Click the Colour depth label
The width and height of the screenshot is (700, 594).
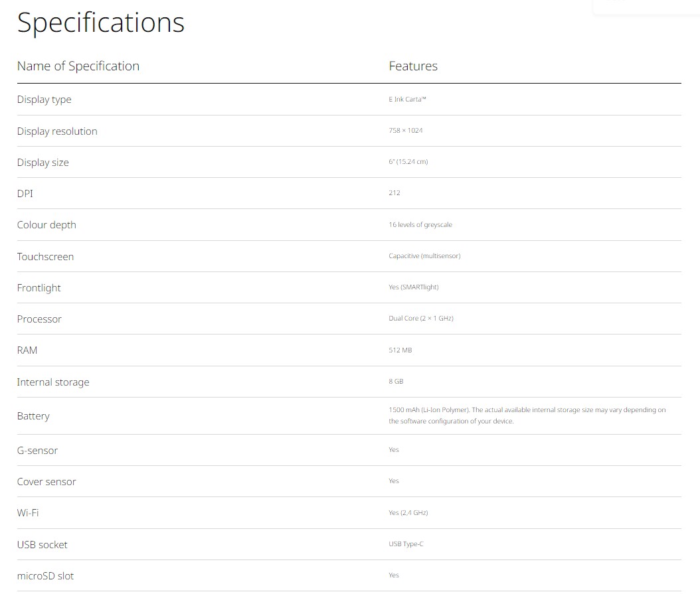46,225
